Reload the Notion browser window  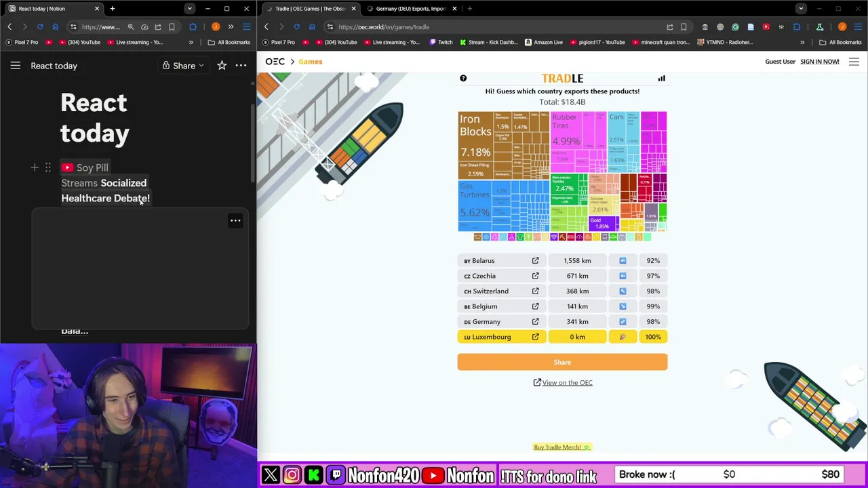(40, 27)
